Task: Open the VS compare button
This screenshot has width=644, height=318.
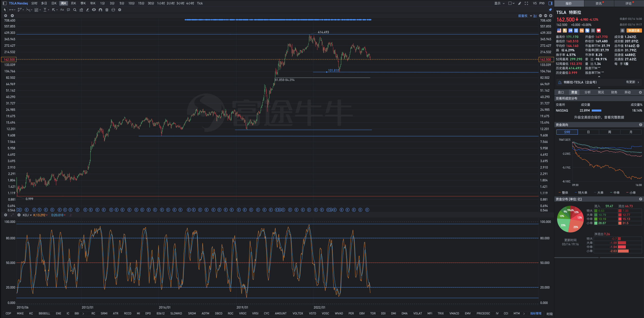Action: tap(535, 3)
